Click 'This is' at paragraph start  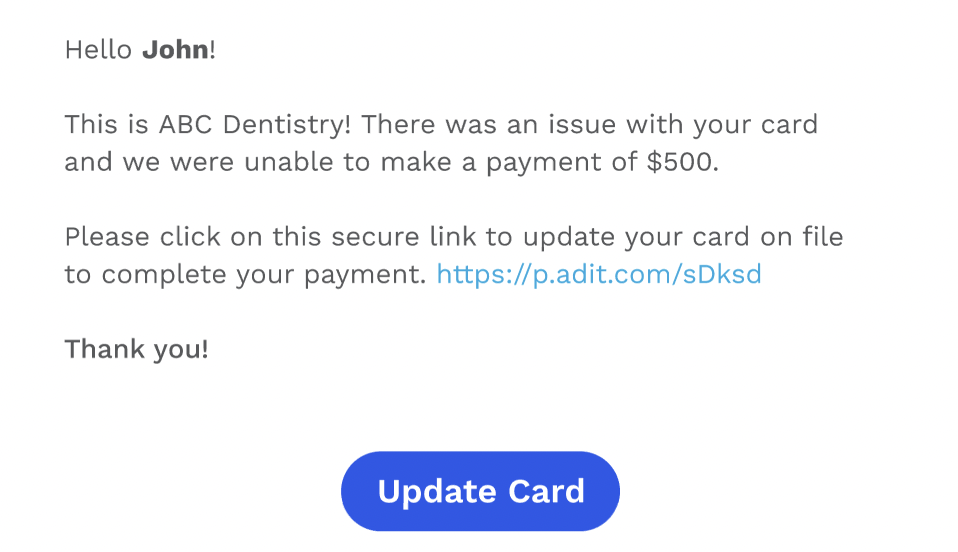(x=107, y=125)
